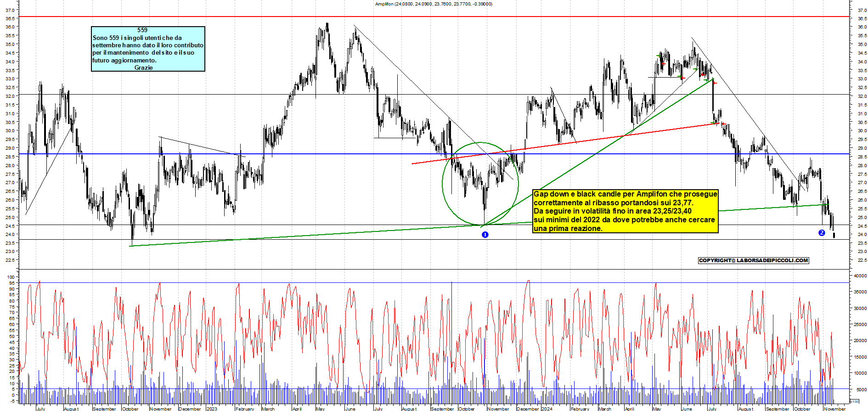The height and width of the screenshot is (411, 868).
Task: Click the small 'x100' volume scale box
Action: [855, 401]
